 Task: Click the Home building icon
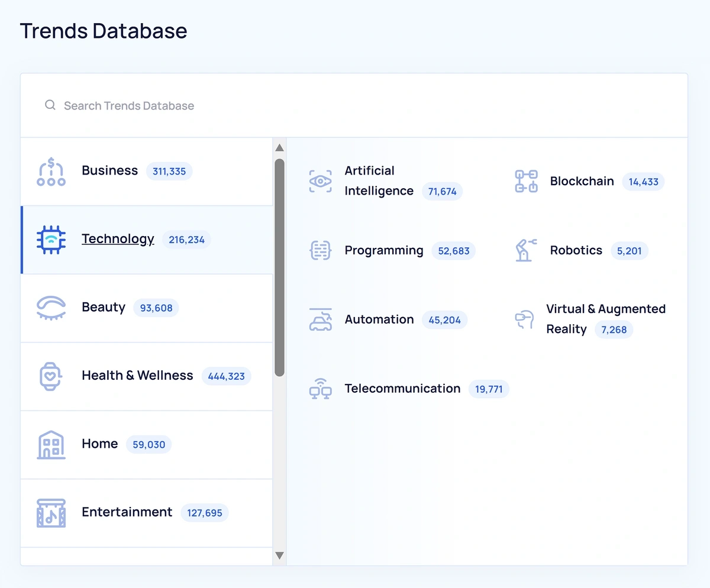(51, 445)
